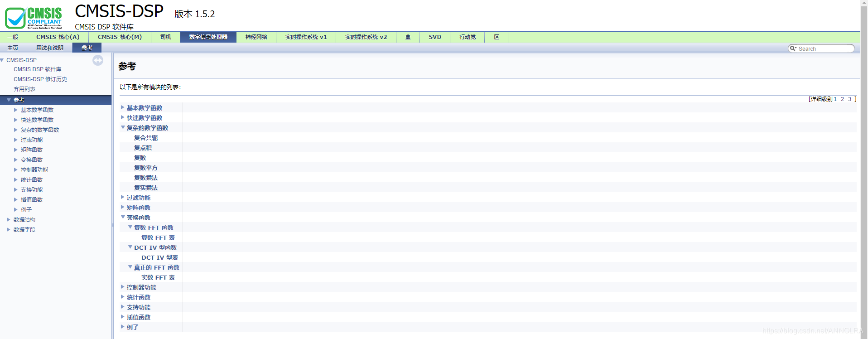Viewport: 868px width, 339px height.
Task: Collapse 复数 FFT 函数 group
Action: point(130,227)
